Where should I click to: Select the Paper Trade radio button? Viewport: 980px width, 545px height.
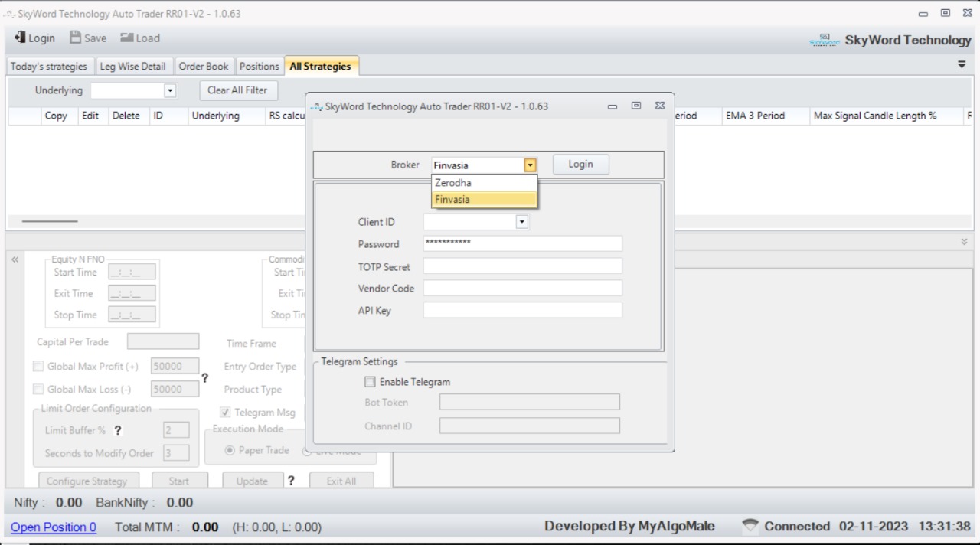[230, 450]
